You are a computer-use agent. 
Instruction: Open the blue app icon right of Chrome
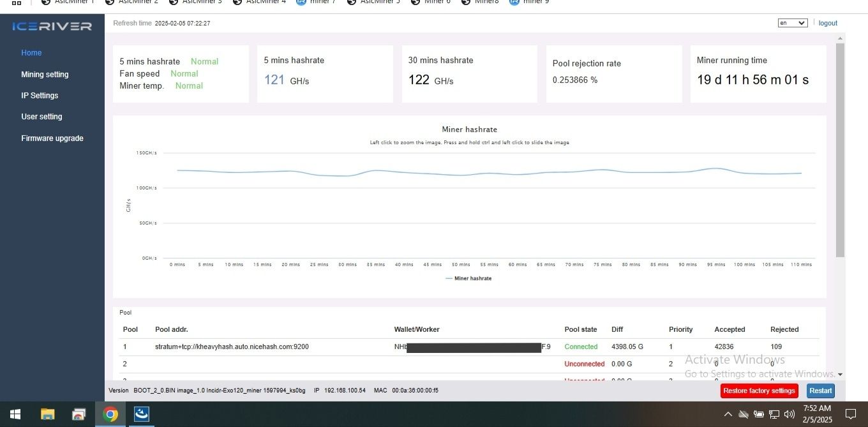tap(142, 414)
